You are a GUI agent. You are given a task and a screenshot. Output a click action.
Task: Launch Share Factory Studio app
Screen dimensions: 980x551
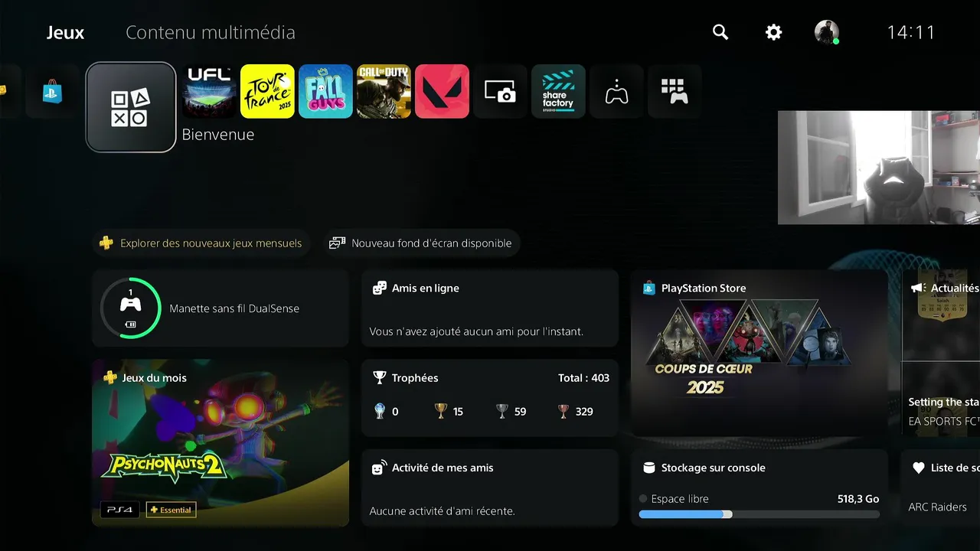[x=558, y=91]
